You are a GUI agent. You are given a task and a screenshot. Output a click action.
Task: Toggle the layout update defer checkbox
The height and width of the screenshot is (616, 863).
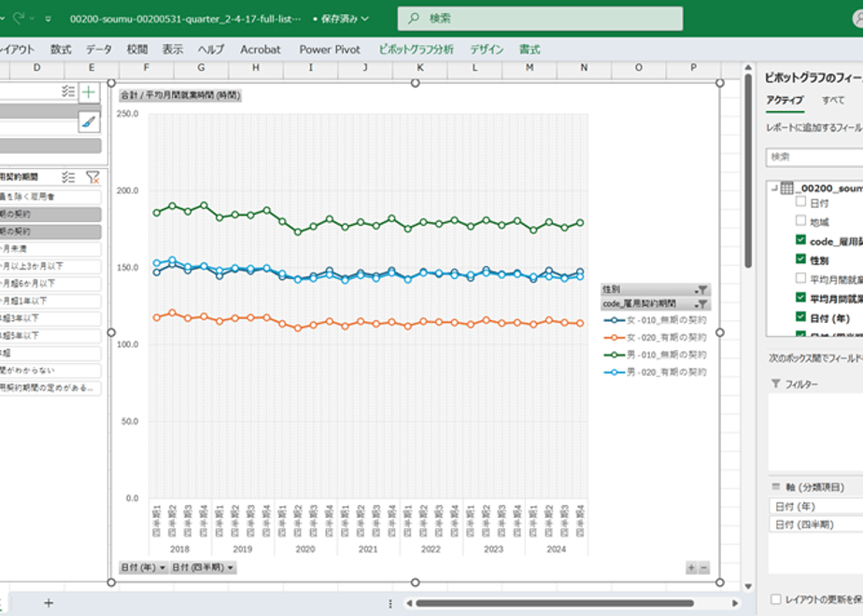tap(776, 599)
